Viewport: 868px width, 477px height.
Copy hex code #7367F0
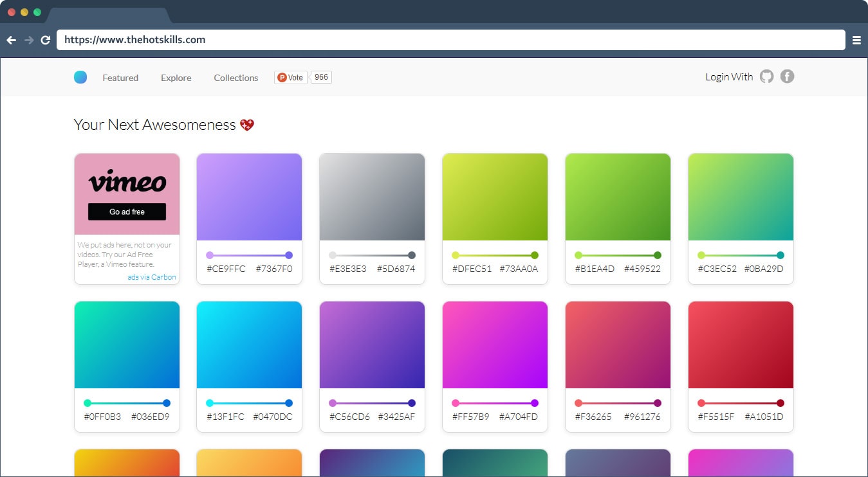click(x=273, y=269)
